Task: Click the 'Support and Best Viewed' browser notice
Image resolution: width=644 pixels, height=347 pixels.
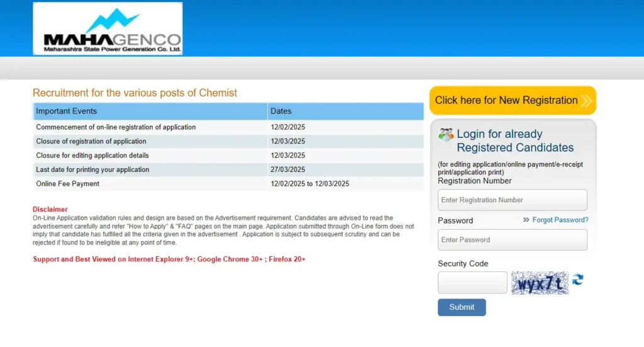Action: pos(169,259)
